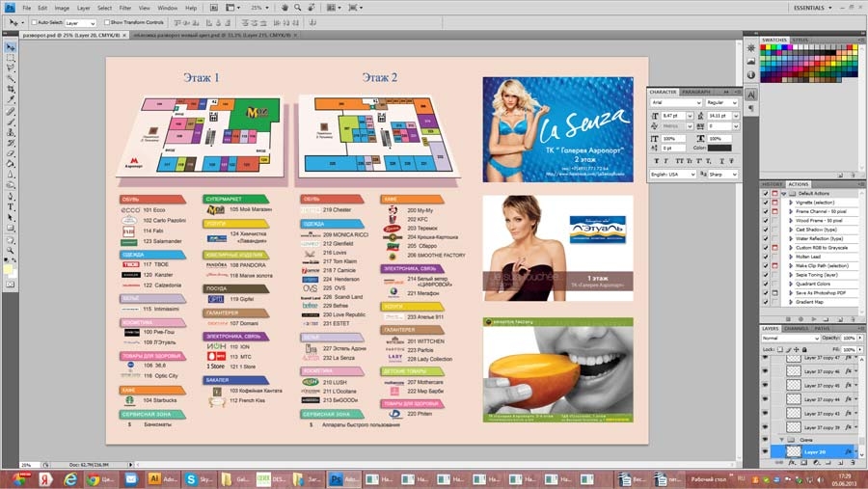Uncheck Vignette (selection) action checkbox
The image size is (868, 489).
(766, 203)
